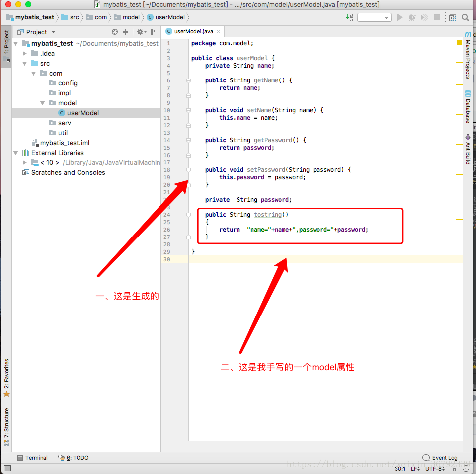Click Scroll from Source target icon

115,32
